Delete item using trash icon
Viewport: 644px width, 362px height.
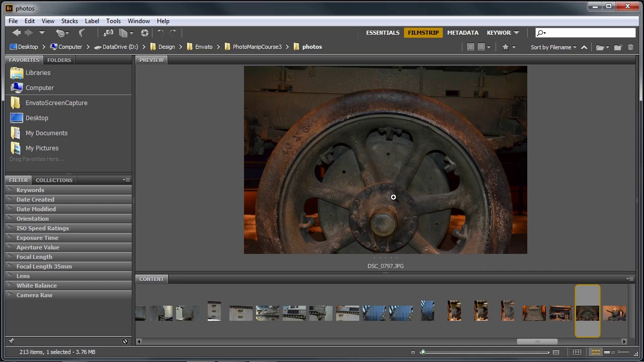point(630,47)
